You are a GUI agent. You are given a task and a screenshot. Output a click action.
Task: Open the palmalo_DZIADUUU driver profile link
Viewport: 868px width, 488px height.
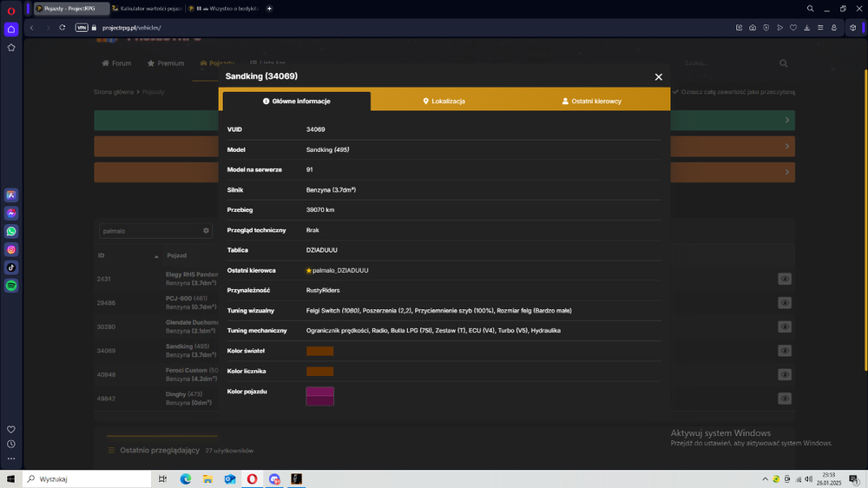340,270
